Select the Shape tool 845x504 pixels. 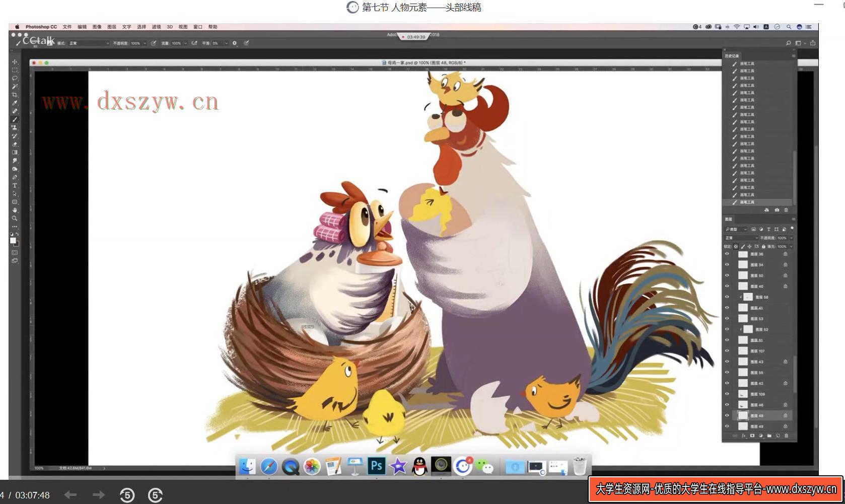tap(15, 202)
